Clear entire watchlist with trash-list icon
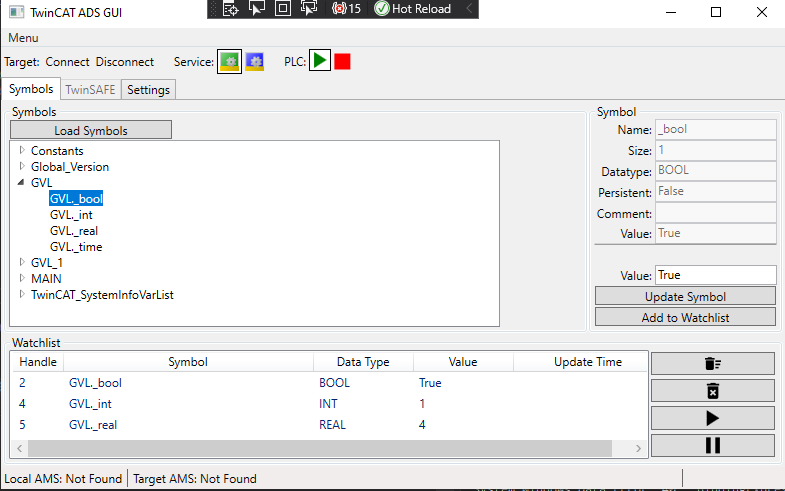This screenshot has width=785, height=491. point(712,363)
